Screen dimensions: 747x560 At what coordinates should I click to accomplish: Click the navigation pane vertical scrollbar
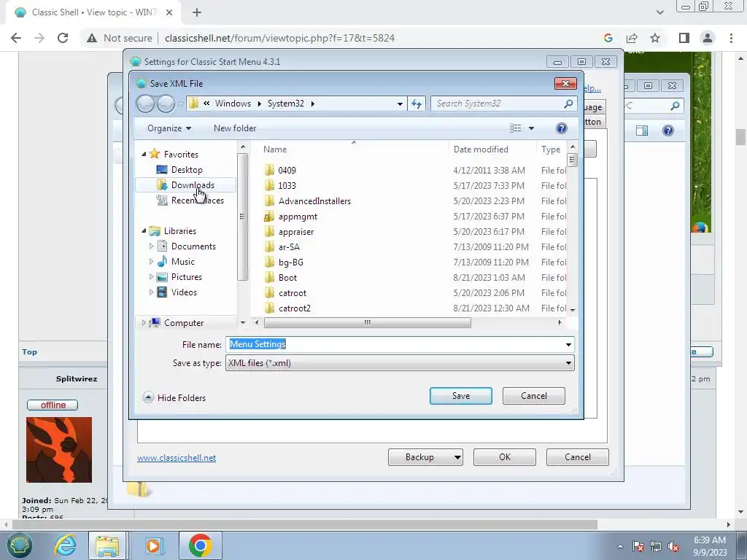coord(242,217)
